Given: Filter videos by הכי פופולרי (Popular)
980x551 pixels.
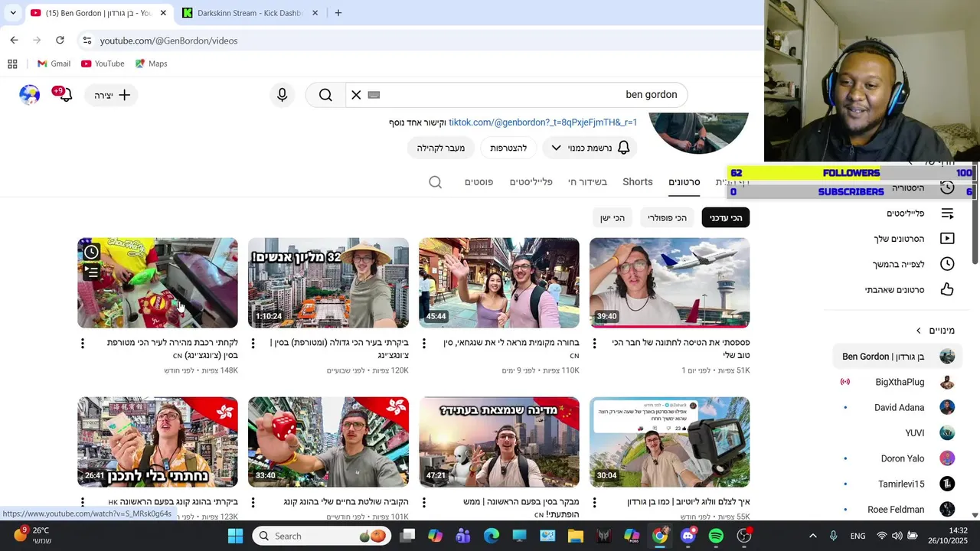Looking at the screenshot, I should (x=667, y=218).
